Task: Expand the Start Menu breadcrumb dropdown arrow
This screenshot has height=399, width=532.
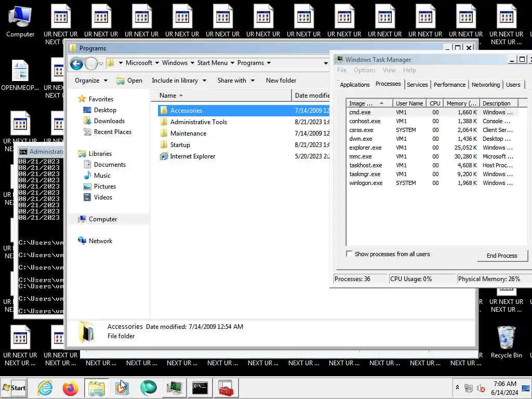Action: click(x=232, y=63)
